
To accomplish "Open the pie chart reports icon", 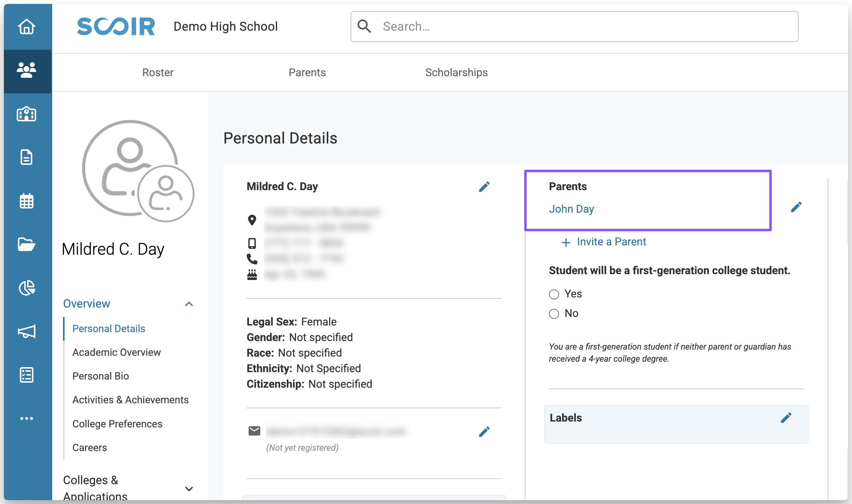I will (x=26, y=288).
